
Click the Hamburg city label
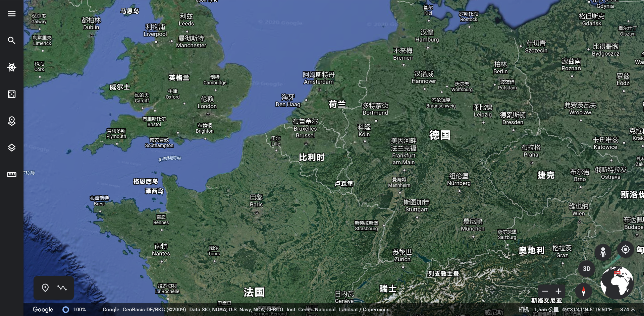(427, 36)
